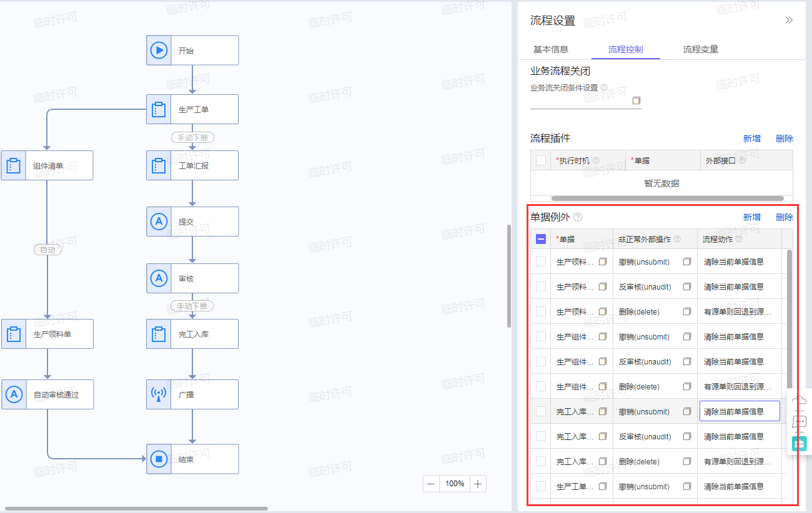Click the clipboard icon on the 生产领料单 node
This screenshot has height=513, width=812.
coord(13,334)
